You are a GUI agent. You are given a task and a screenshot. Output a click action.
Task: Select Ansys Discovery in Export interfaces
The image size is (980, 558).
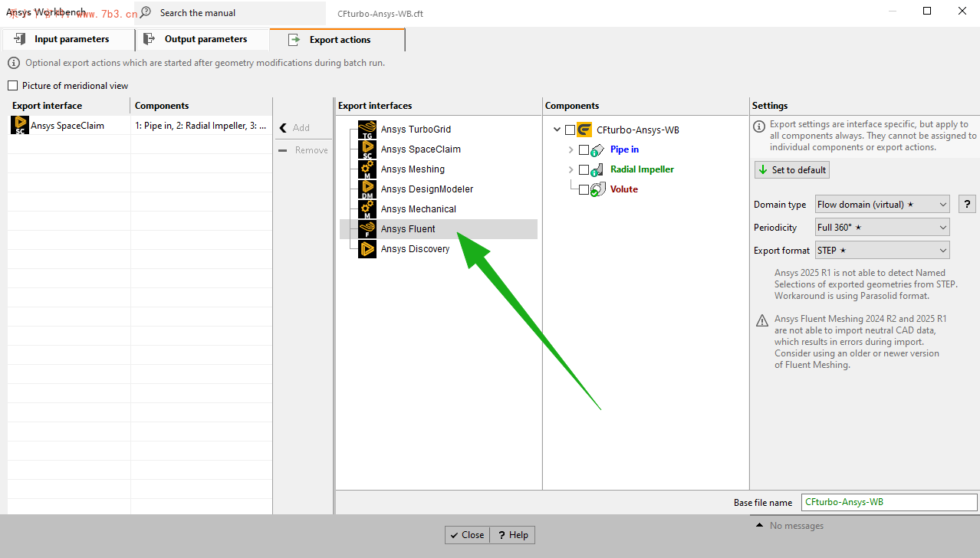click(415, 249)
